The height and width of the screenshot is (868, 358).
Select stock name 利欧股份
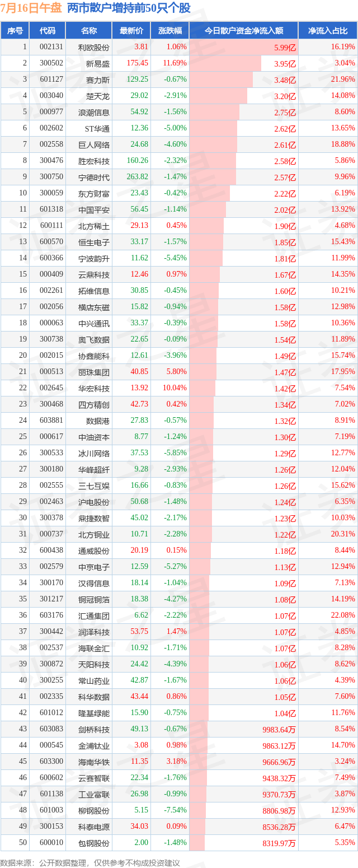94,48
